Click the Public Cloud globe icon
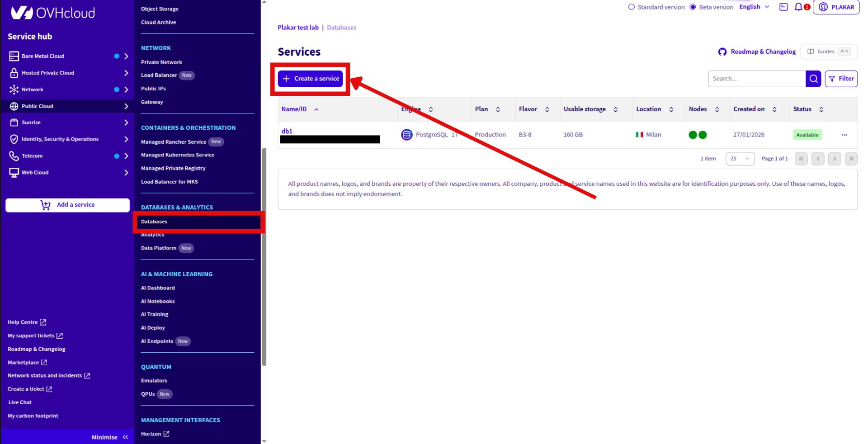 [x=14, y=106]
